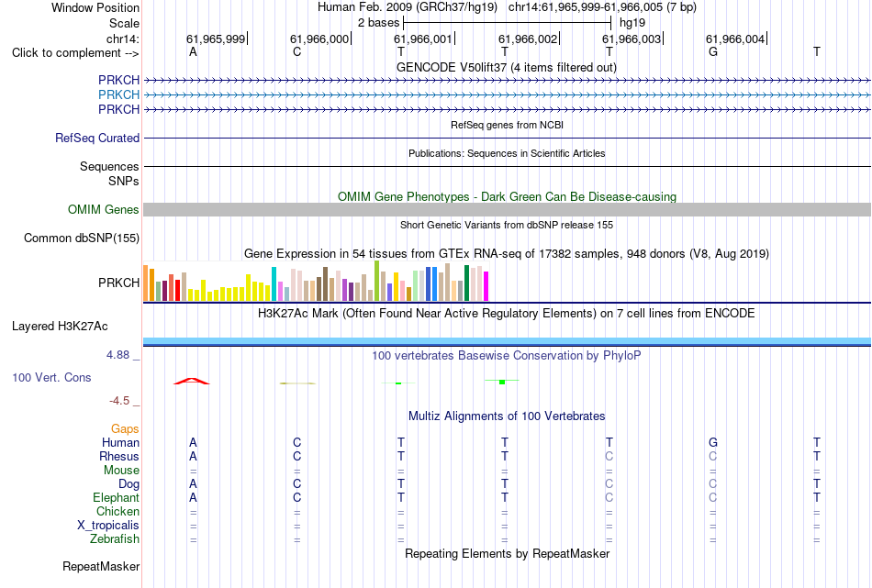Click the RepeatMasker track label

[101, 566]
